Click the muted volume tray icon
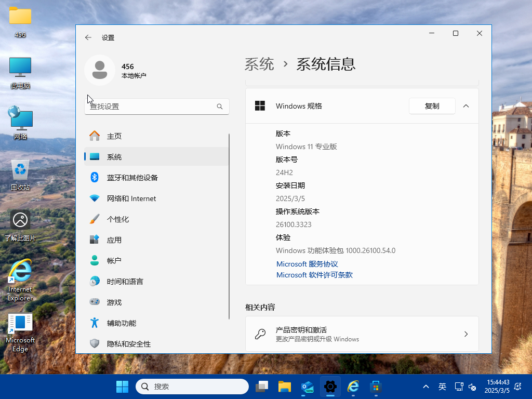 (472, 387)
